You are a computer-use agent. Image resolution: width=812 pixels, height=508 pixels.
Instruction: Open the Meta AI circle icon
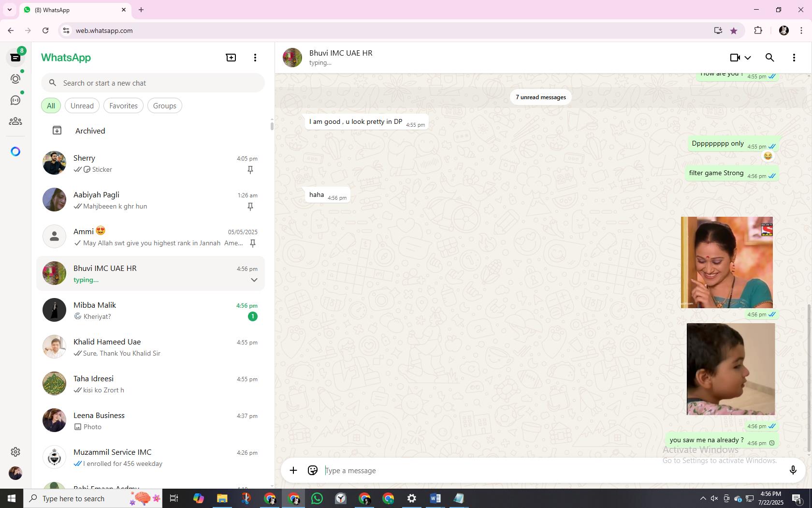pyautogui.click(x=15, y=151)
